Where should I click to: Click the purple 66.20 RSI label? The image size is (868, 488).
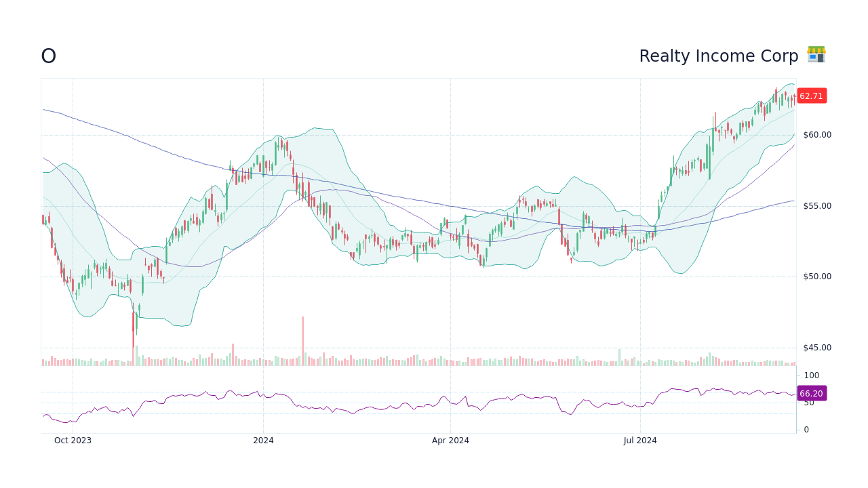tap(811, 394)
